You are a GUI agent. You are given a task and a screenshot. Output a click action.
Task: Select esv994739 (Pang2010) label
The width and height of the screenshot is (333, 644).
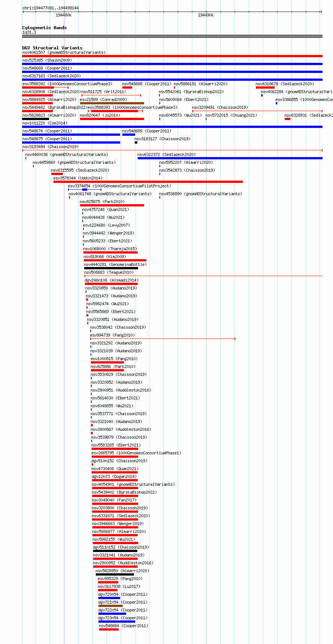112,335
